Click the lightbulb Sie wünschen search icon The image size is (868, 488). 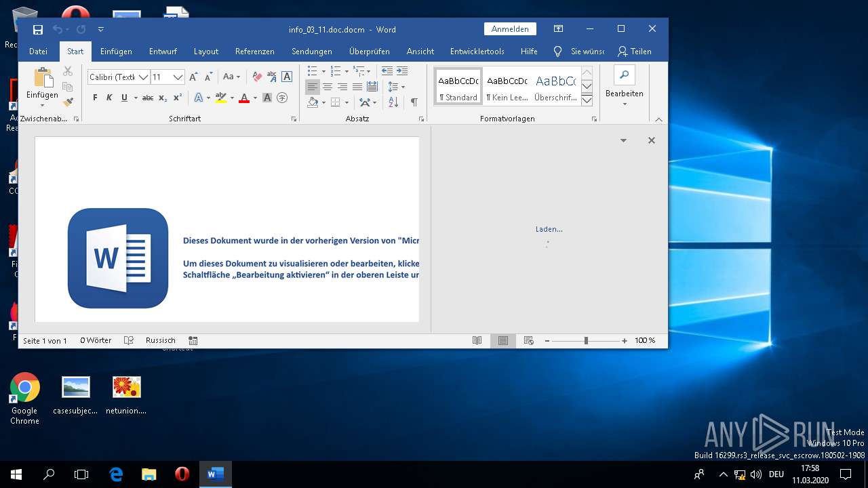pos(558,52)
